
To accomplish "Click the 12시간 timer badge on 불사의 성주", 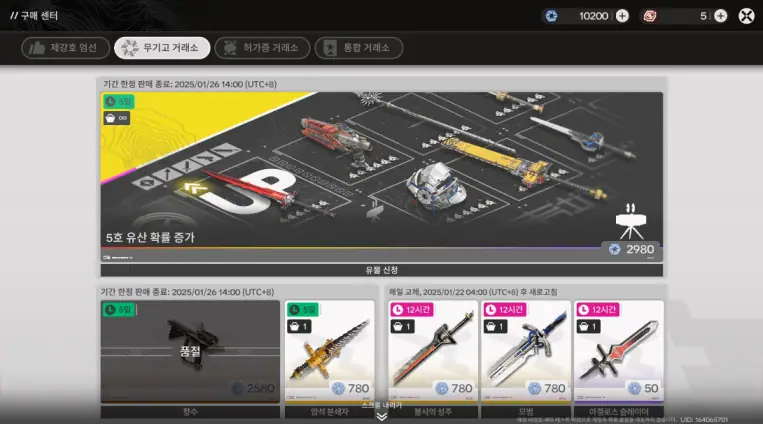I will click(x=412, y=310).
